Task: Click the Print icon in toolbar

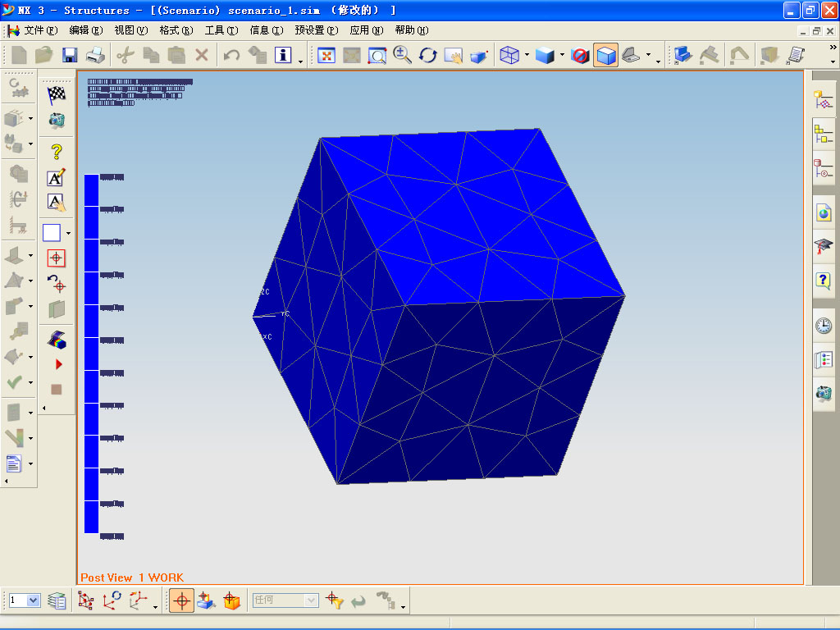Action: [96, 55]
